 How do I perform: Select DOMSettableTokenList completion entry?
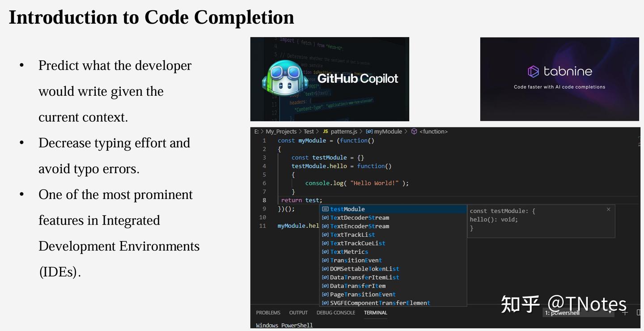point(394,269)
